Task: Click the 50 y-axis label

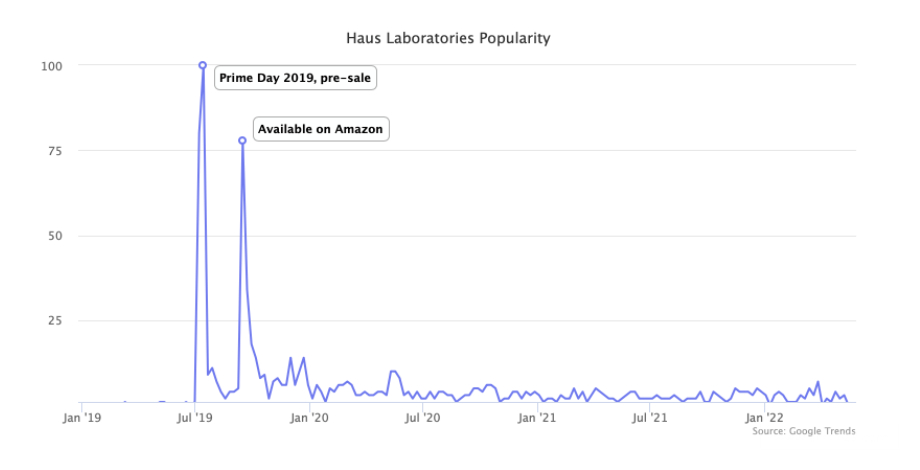Action: coord(55,236)
